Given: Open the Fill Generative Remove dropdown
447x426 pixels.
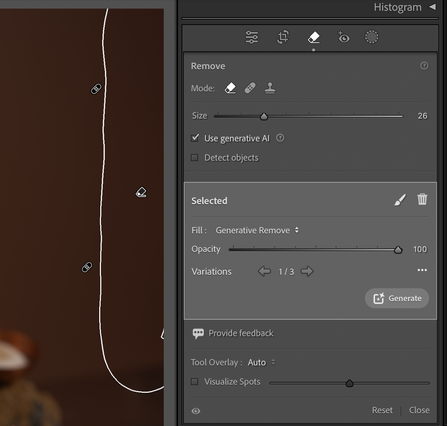Looking at the screenshot, I should point(257,230).
